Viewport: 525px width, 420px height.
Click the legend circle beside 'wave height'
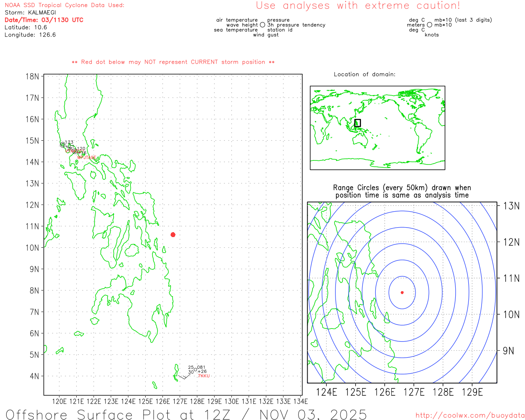click(x=262, y=25)
